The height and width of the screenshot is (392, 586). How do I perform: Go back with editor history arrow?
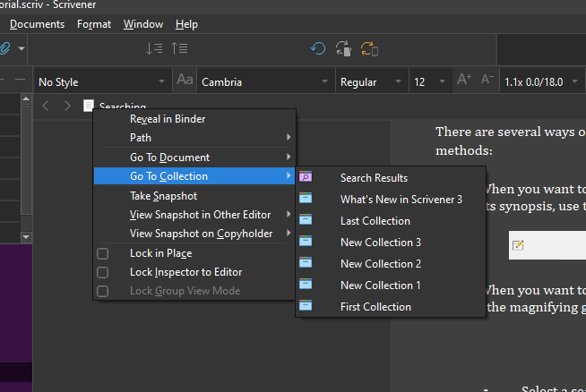pos(46,106)
